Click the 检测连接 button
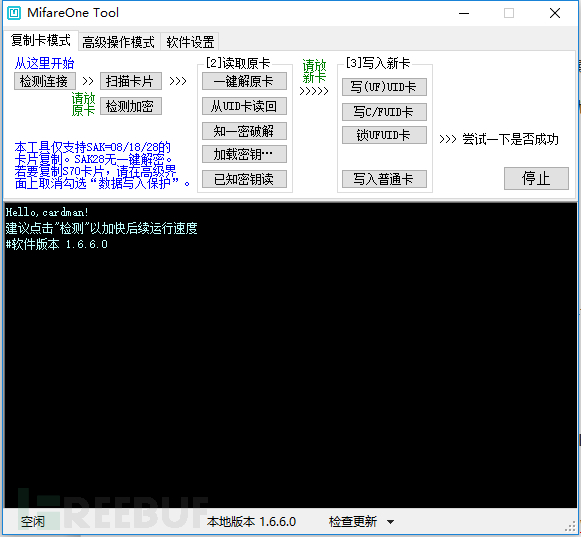 45,81
